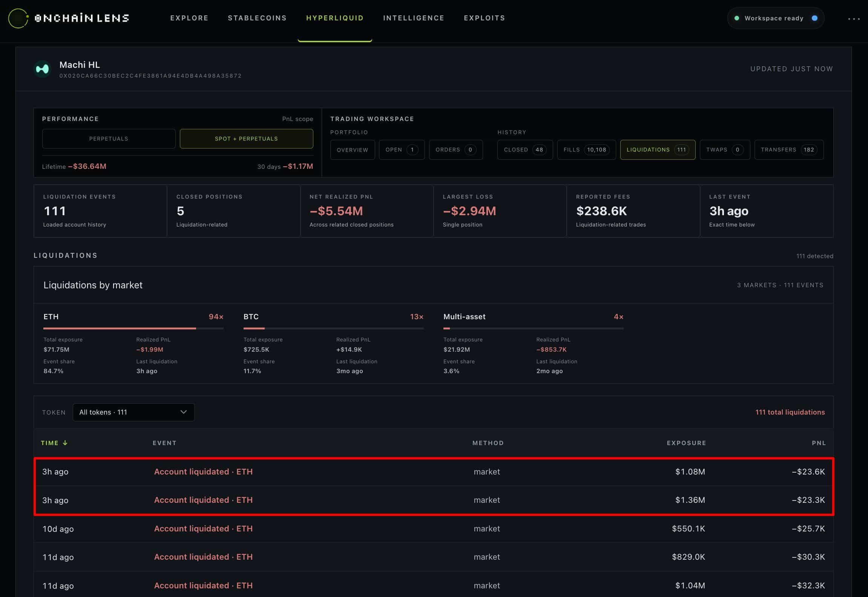The height and width of the screenshot is (597, 868).
Task: Click the ETH total exposure $71.75M value
Action: [57, 349]
